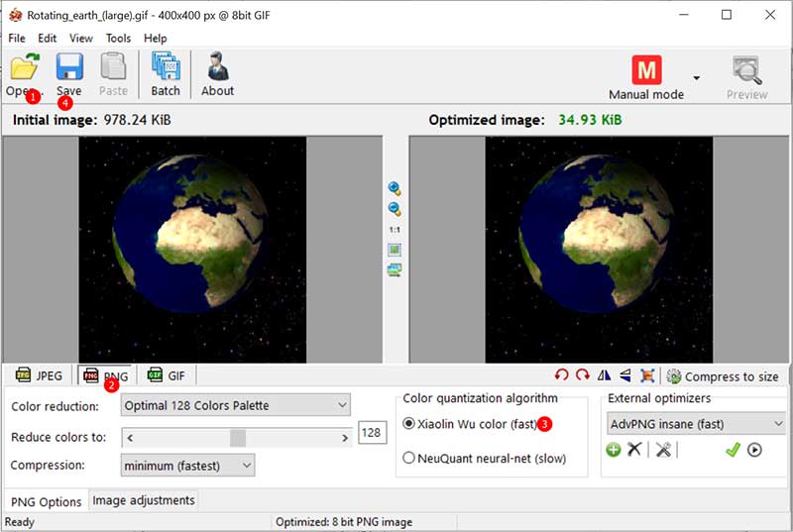Click the red Manual mode icon
The width and height of the screenshot is (793, 532).
tap(646, 70)
